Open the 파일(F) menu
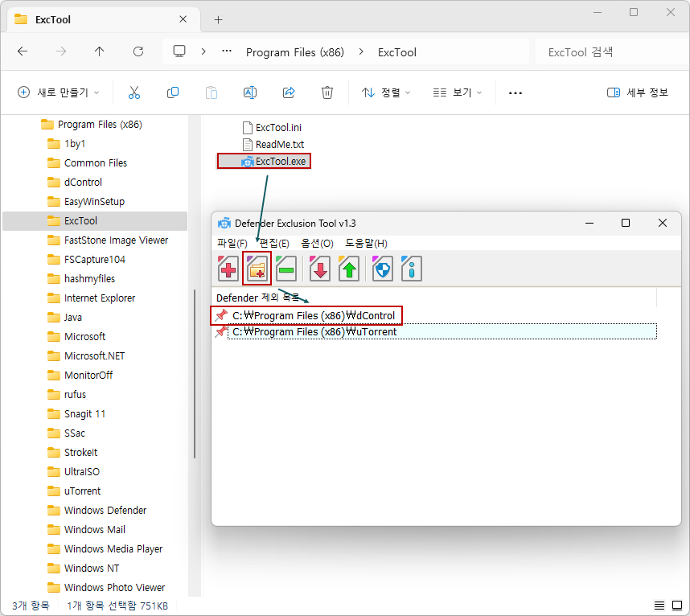Image resolution: width=690 pixels, height=616 pixels. click(232, 244)
